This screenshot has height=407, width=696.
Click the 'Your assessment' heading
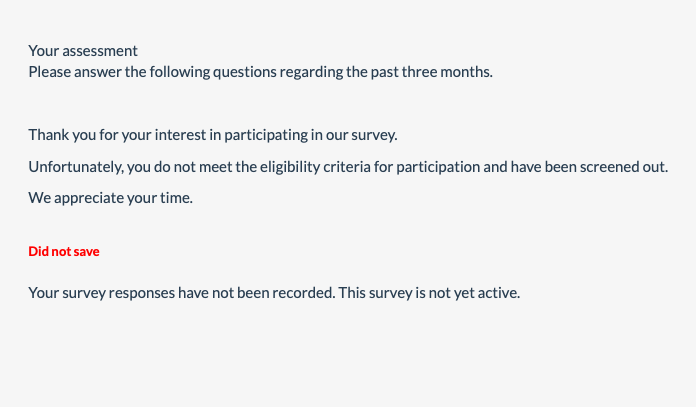coord(83,51)
